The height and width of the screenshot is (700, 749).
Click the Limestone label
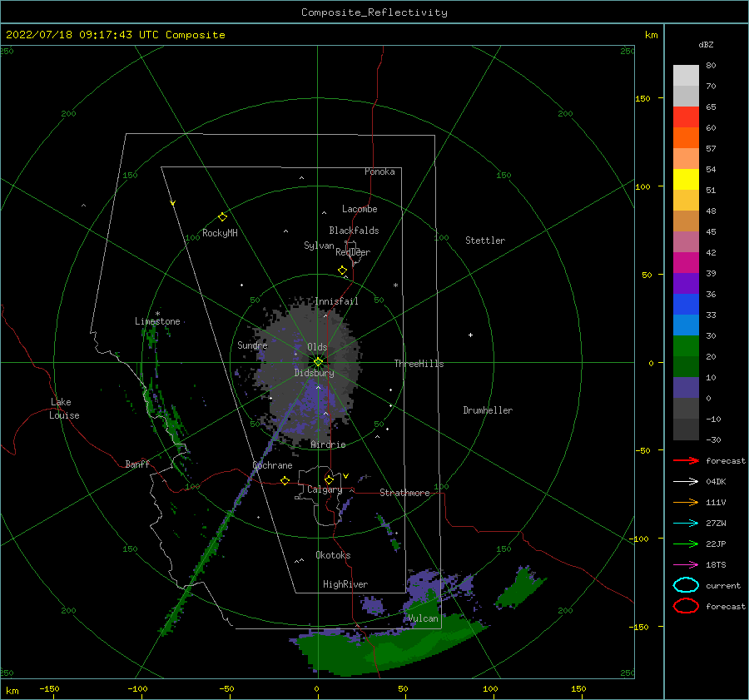[157, 321]
